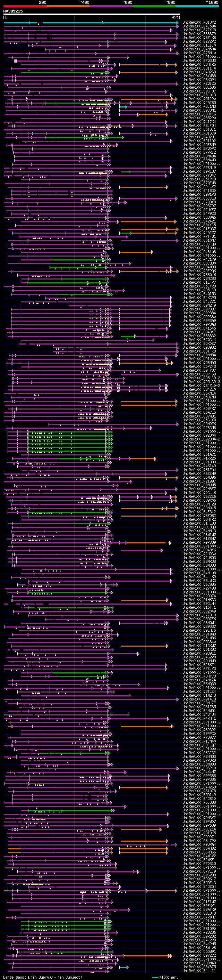Open hit UniRef100_Q6Z4K6
The width and height of the screenshot is (222, 980).
click(x=199, y=38)
